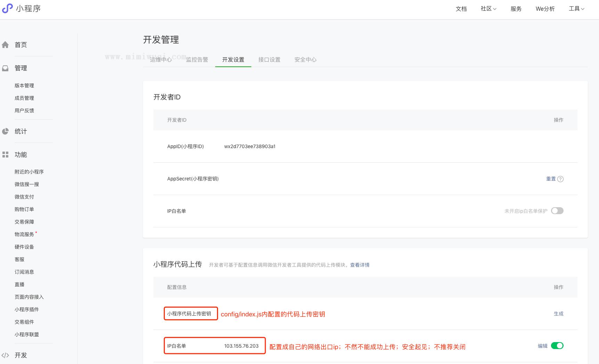Image resolution: width=599 pixels, height=364 pixels.
Task: Open 版本管理 in the sidebar
Action: (24, 86)
